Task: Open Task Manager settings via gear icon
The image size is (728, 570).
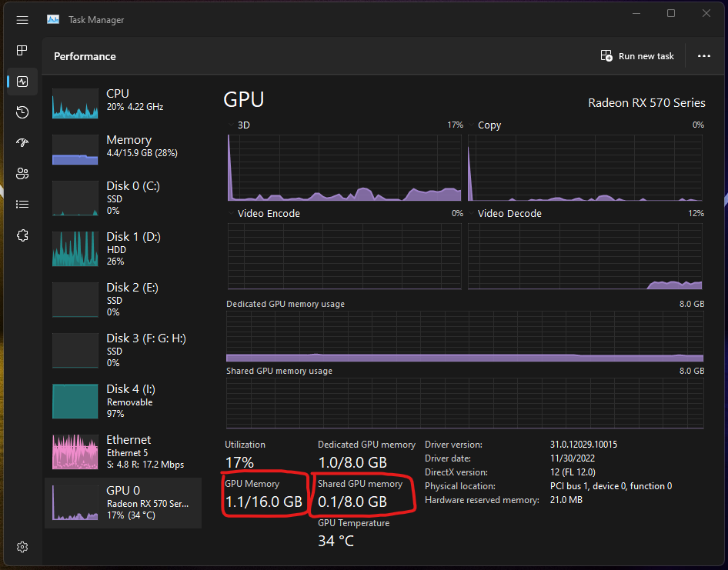Action: (22, 546)
